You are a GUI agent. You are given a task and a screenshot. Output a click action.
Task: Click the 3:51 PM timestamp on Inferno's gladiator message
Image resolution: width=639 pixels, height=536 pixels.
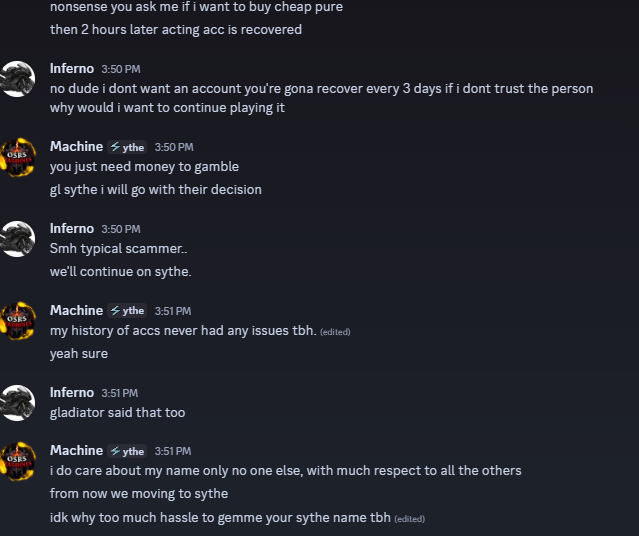point(119,393)
